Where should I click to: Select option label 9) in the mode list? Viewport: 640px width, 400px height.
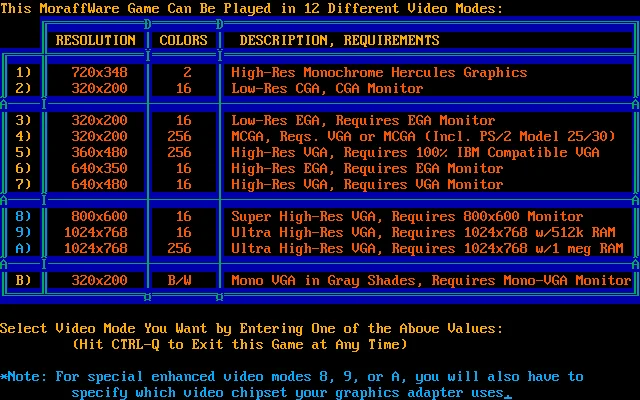[x=23, y=232]
